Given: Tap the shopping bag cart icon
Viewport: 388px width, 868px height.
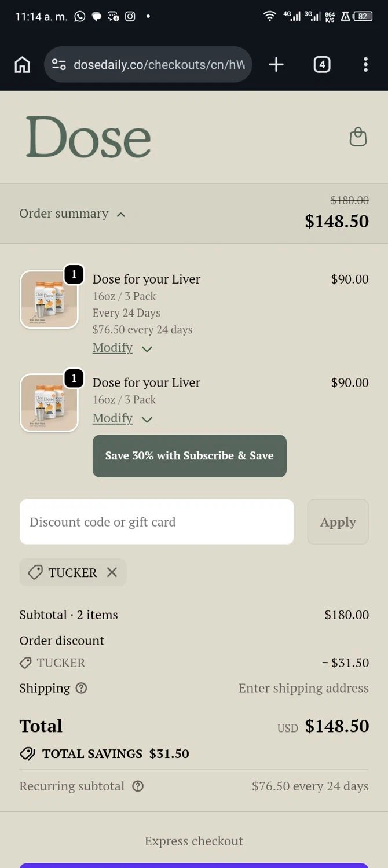Looking at the screenshot, I should point(358,137).
